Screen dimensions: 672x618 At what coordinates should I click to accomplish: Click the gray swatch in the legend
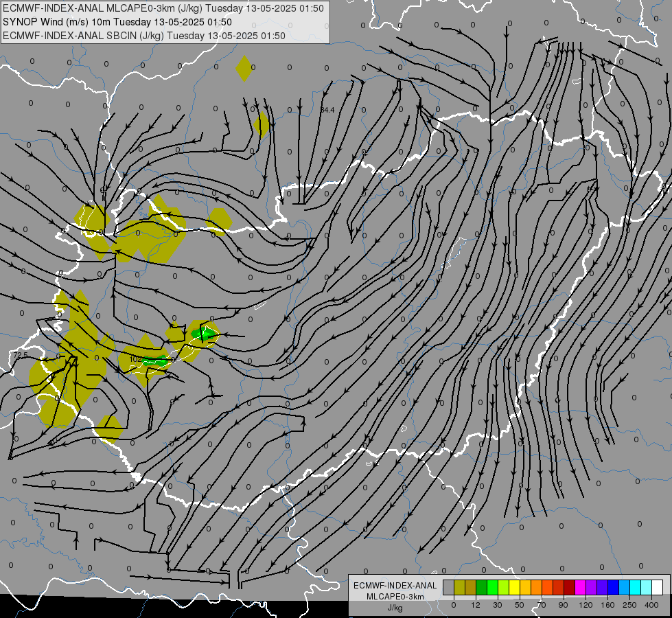click(448, 587)
